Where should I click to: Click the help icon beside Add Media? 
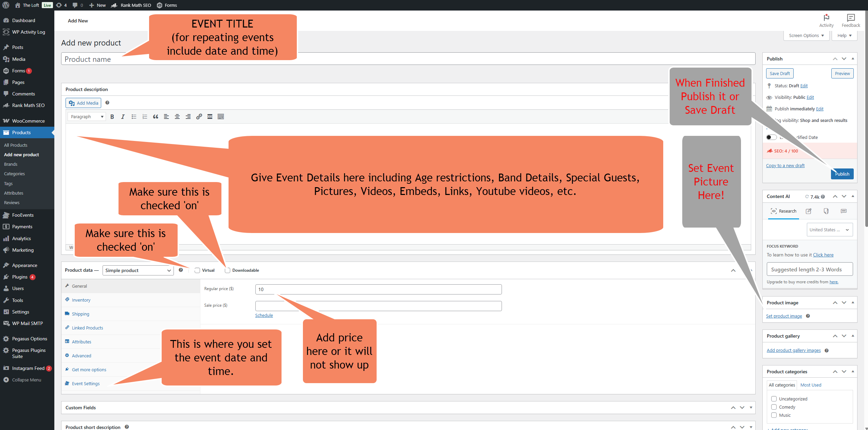pos(107,103)
